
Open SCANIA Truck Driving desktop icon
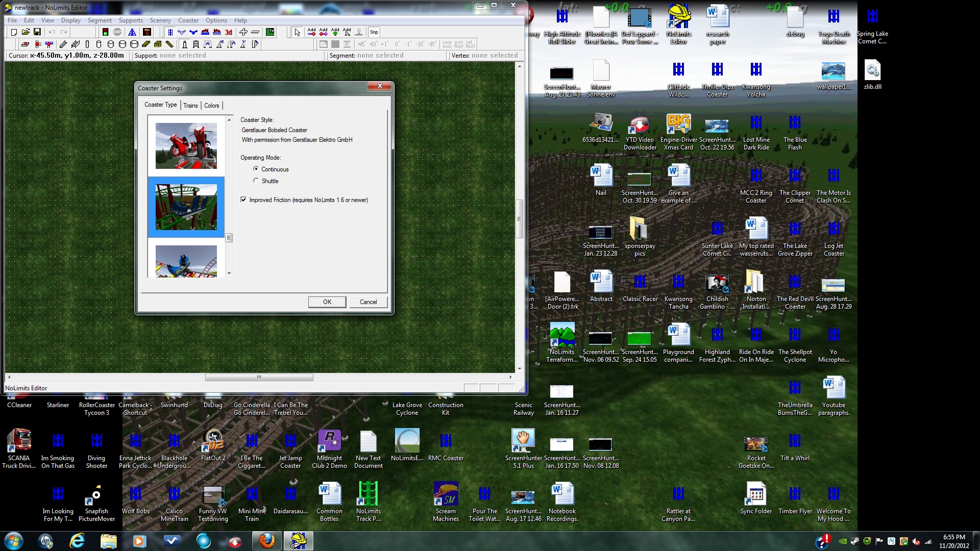click(x=19, y=449)
